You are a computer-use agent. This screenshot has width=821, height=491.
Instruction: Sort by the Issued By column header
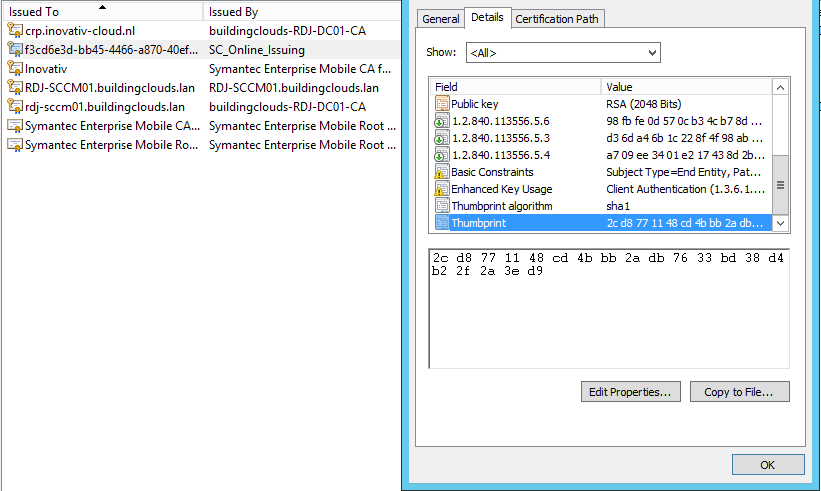(x=300, y=12)
